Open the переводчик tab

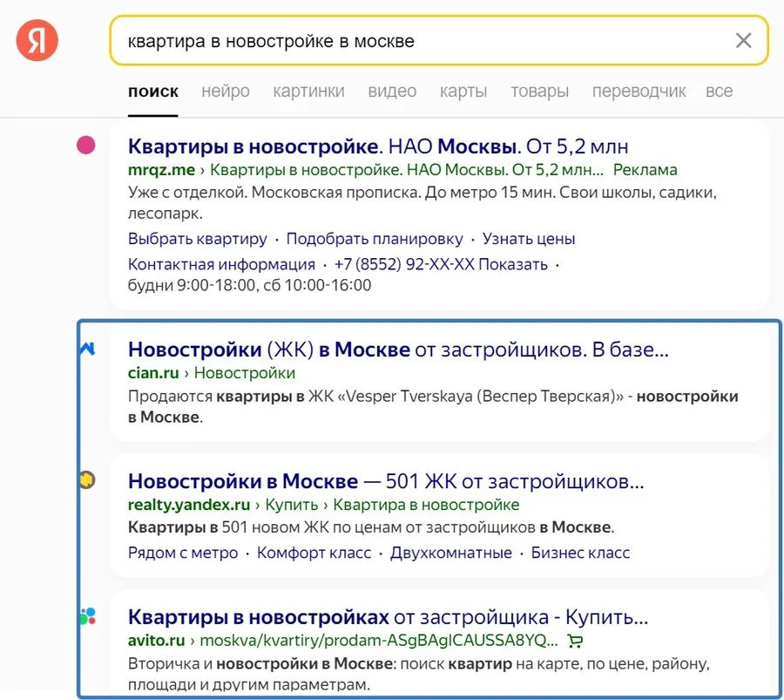tap(639, 91)
